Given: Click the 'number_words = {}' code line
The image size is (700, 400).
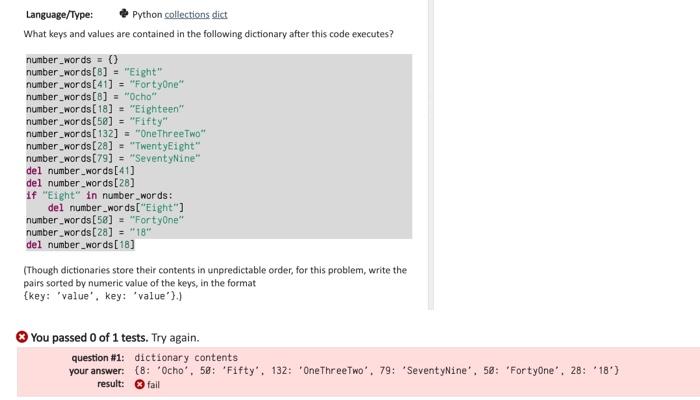Looking at the screenshot, I should (x=72, y=60).
